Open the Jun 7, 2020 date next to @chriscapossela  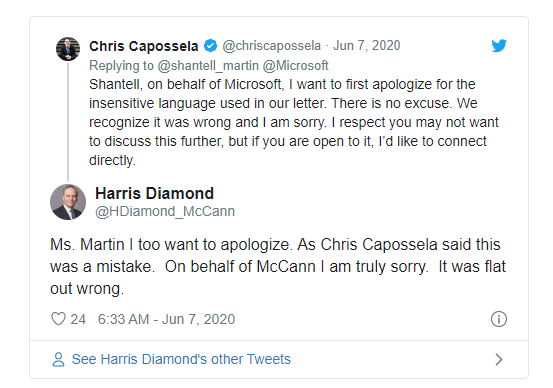pyautogui.click(x=367, y=46)
